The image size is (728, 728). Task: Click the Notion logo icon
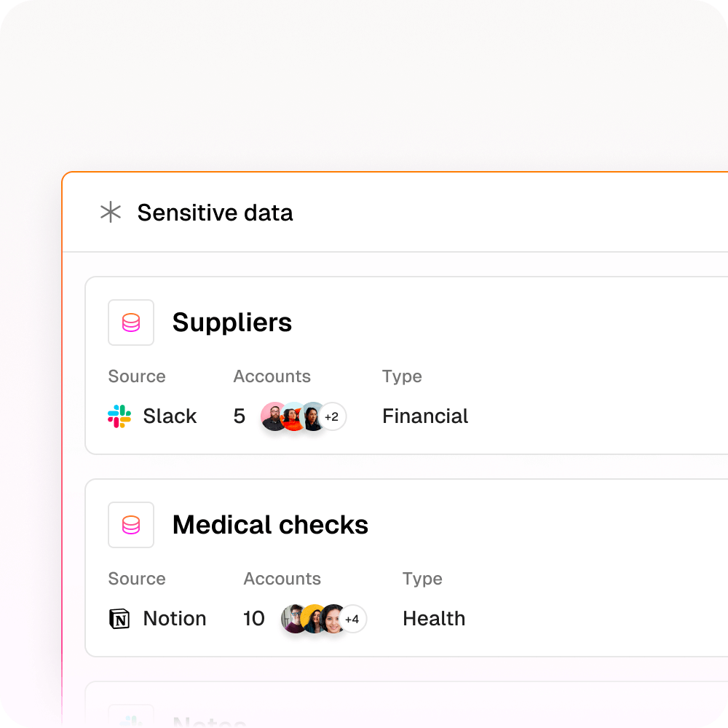click(x=119, y=618)
